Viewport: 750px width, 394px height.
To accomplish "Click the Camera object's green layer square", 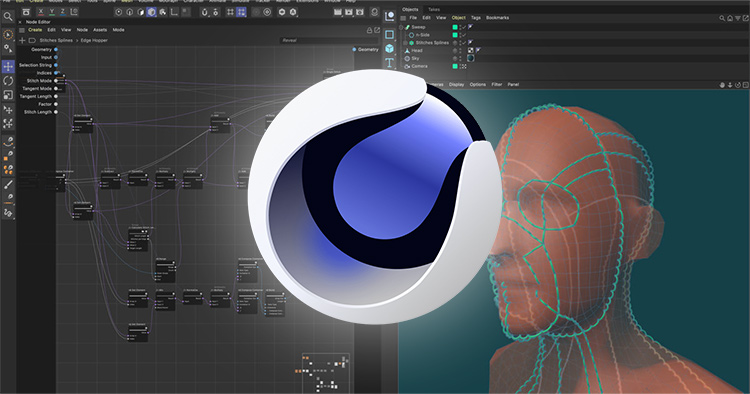I will pos(455,66).
